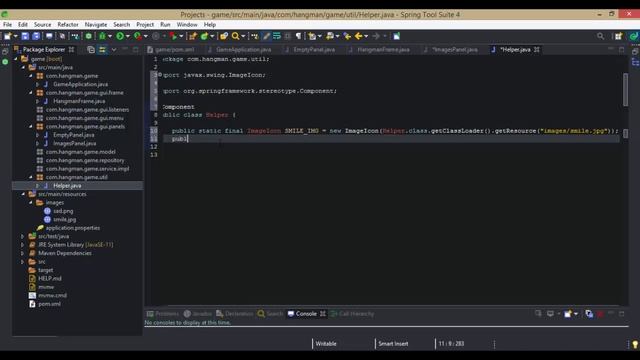Open the Help menu

(209, 24)
